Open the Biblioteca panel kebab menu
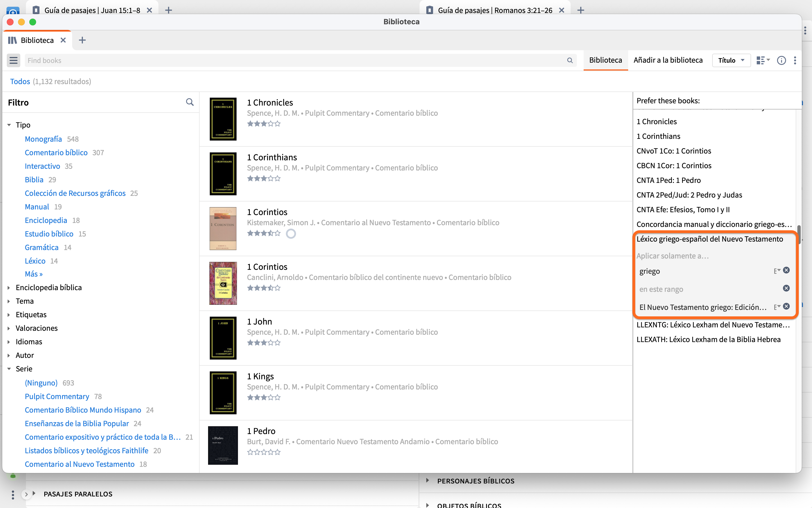Viewport: 812px width, 508px height. pos(795,60)
